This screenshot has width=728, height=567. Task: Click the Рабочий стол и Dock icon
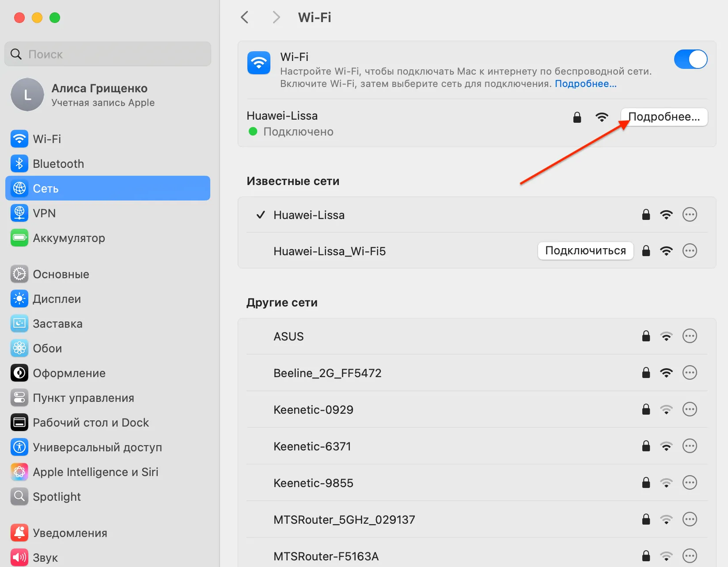click(19, 423)
